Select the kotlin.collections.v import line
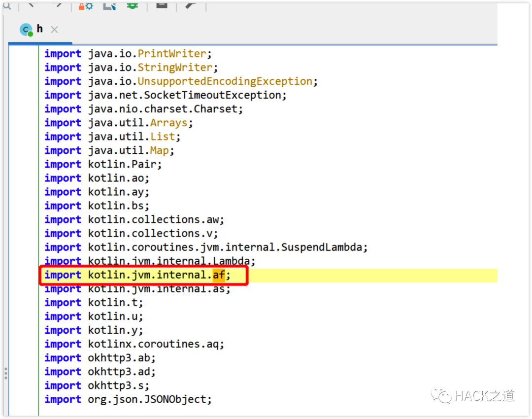The height and width of the screenshot is (419, 532). pos(132,234)
